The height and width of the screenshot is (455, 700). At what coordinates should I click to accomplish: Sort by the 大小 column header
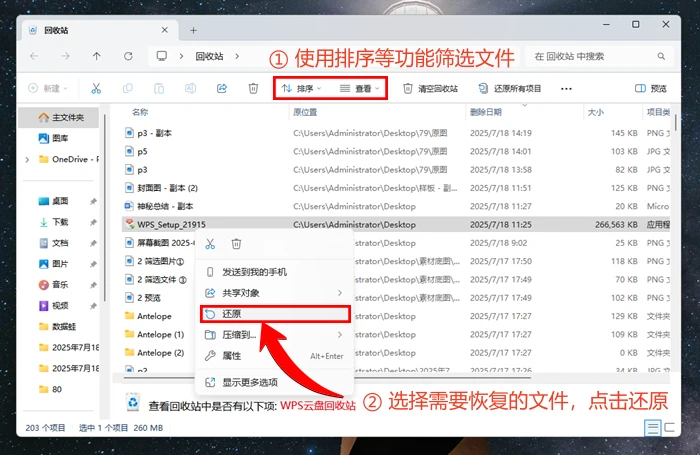pyautogui.click(x=596, y=112)
